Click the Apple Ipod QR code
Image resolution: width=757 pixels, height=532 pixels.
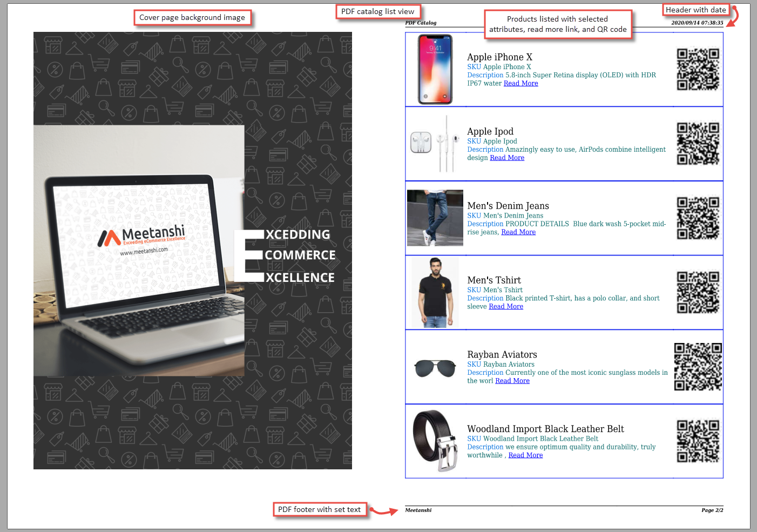click(x=698, y=144)
